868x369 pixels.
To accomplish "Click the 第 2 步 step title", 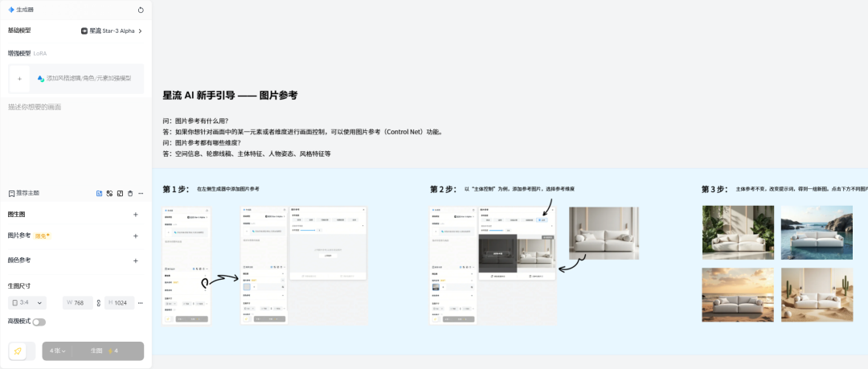I will (x=444, y=189).
